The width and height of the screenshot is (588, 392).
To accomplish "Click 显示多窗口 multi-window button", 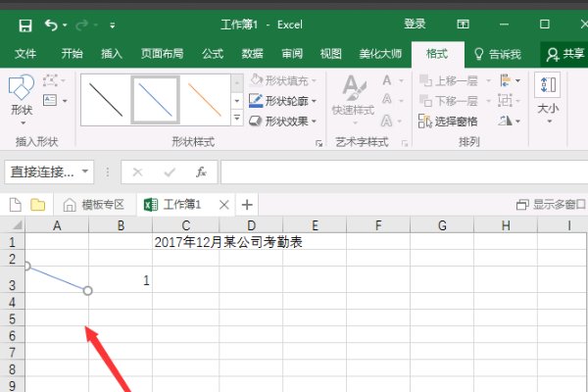I will (x=551, y=205).
